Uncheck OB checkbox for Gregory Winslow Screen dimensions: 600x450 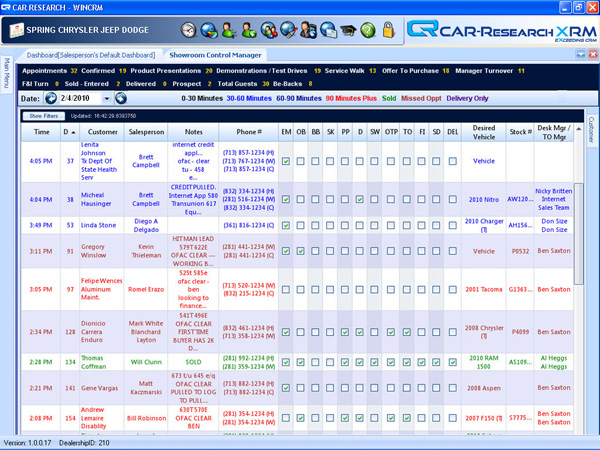coord(301,251)
